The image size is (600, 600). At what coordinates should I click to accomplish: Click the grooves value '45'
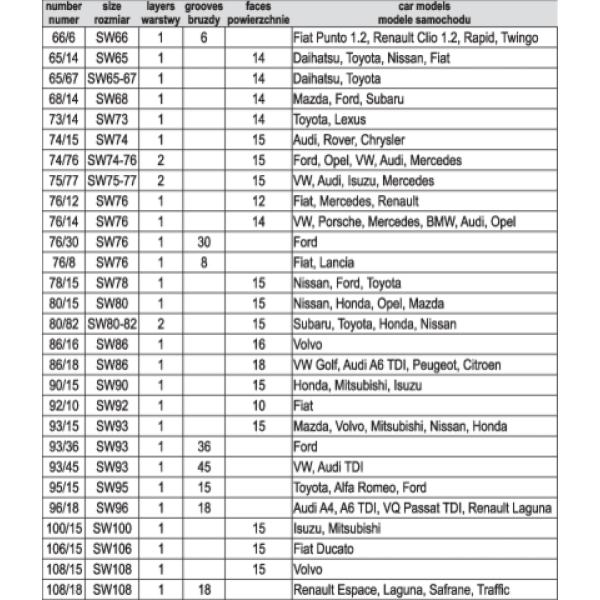[204, 467]
